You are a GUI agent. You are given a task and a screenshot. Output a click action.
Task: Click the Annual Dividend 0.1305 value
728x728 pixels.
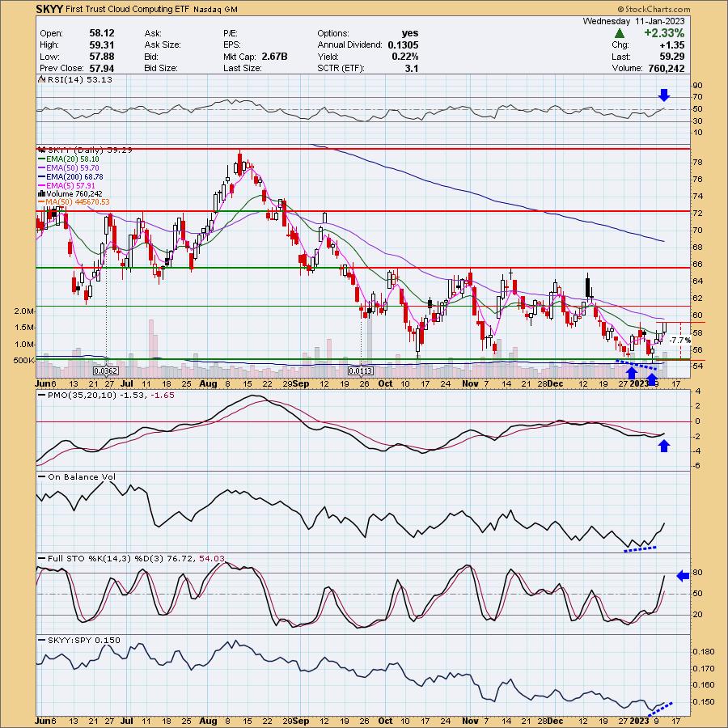coord(403,45)
